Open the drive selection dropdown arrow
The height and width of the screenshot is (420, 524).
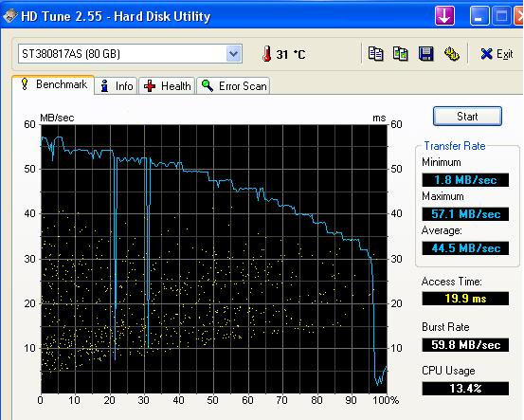(x=234, y=54)
